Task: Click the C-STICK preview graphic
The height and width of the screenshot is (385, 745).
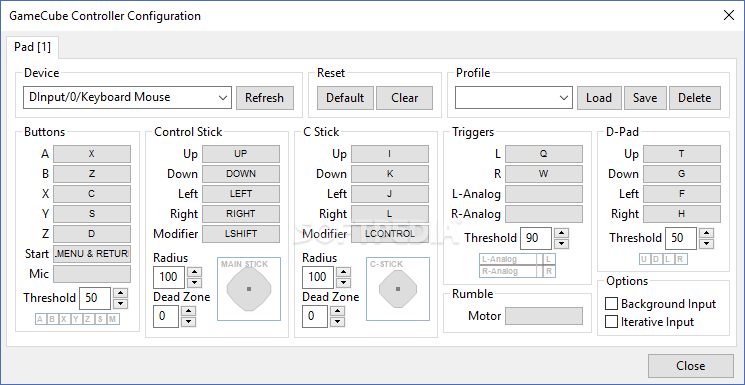Action: 398,289
